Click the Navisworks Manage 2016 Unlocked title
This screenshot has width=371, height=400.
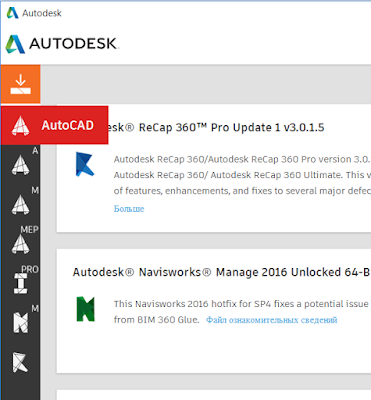tap(222, 272)
